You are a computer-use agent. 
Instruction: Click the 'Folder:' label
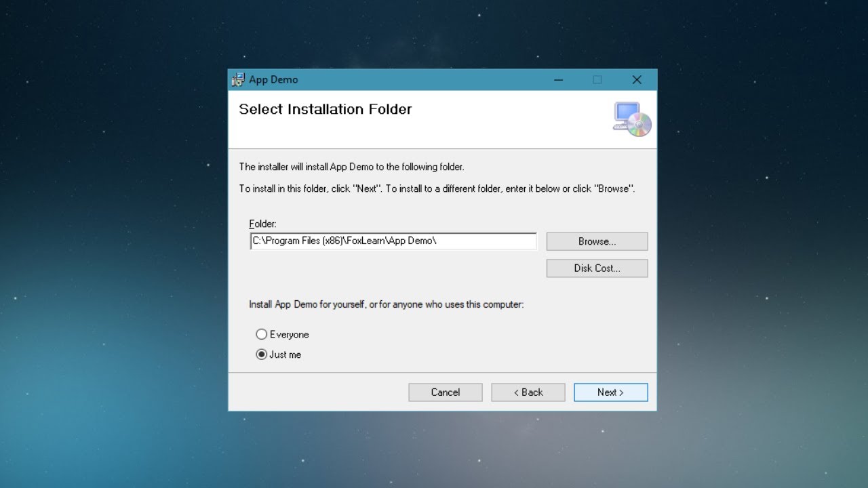point(263,224)
